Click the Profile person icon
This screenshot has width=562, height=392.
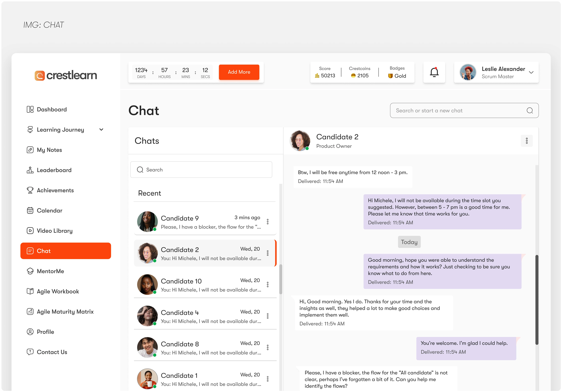(x=30, y=332)
